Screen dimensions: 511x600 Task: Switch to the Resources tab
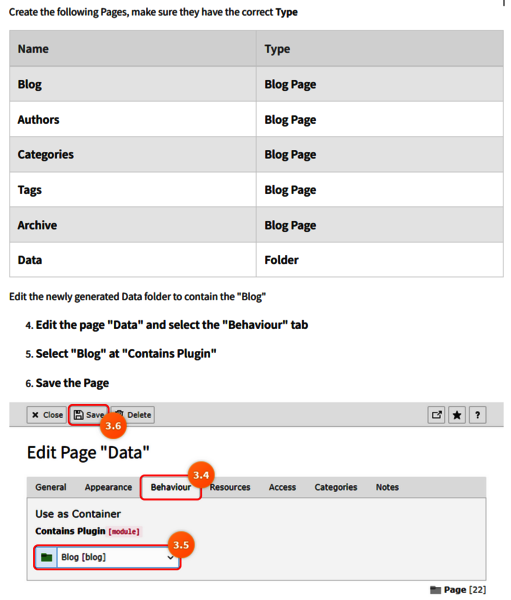click(230, 487)
